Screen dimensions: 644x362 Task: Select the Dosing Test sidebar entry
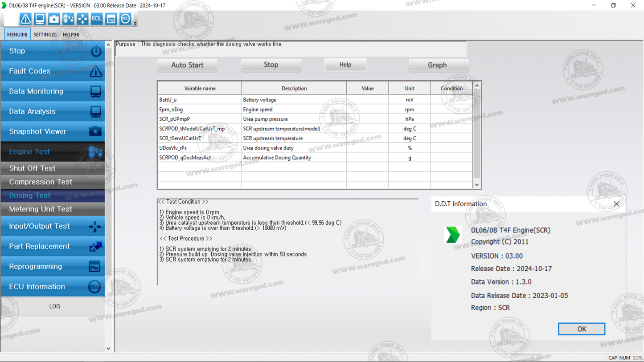(29, 195)
